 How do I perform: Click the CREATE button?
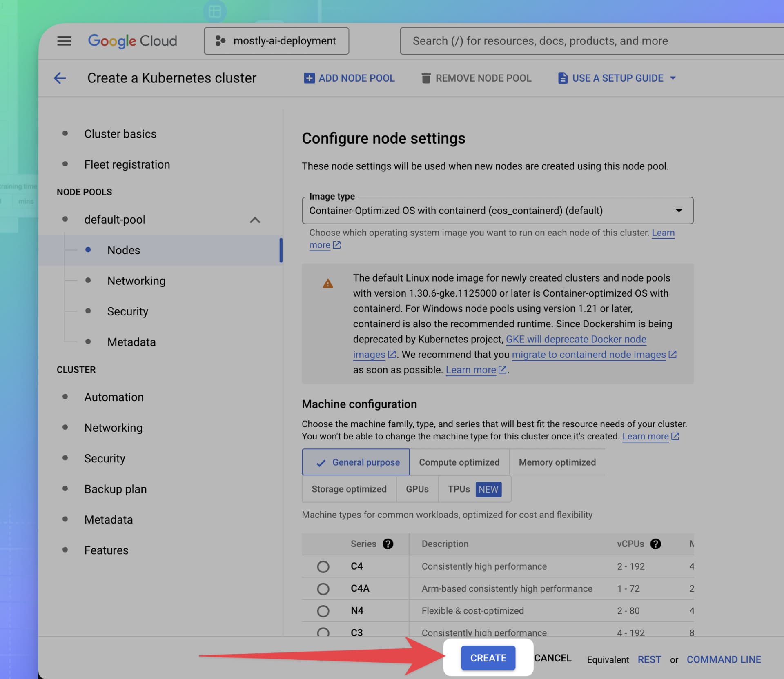pos(488,658)
